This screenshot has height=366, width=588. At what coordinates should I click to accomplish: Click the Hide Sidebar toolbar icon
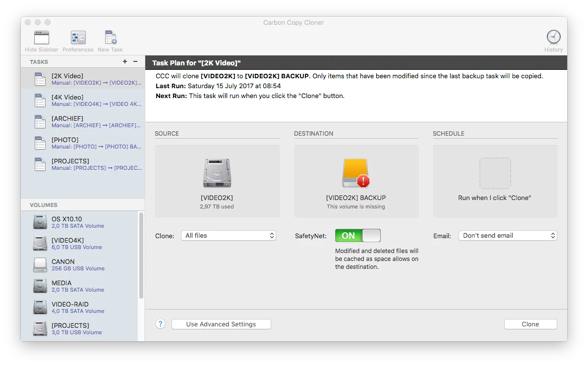pos(41,38)
